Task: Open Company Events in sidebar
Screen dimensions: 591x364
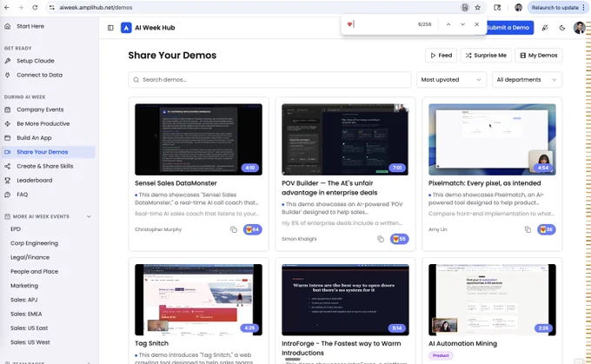Action: [40, 109]
